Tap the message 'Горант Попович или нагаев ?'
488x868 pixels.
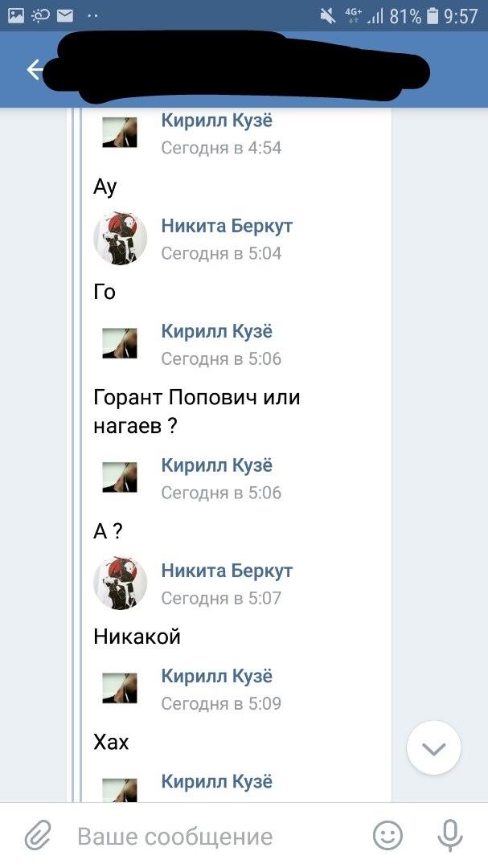pos(196,411)
